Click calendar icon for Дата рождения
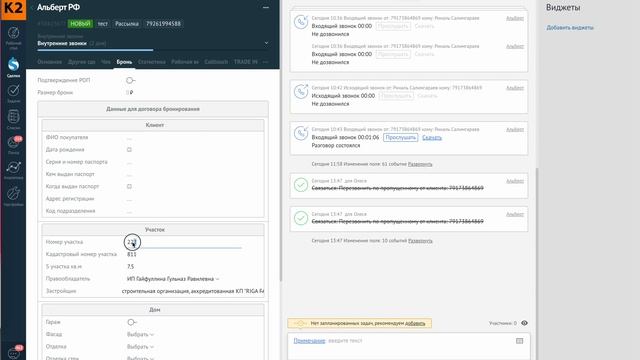Screen dimensions: 640x360 click(129, 150)
